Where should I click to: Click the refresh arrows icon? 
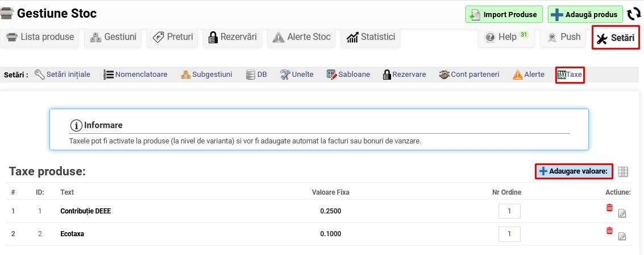634,14
